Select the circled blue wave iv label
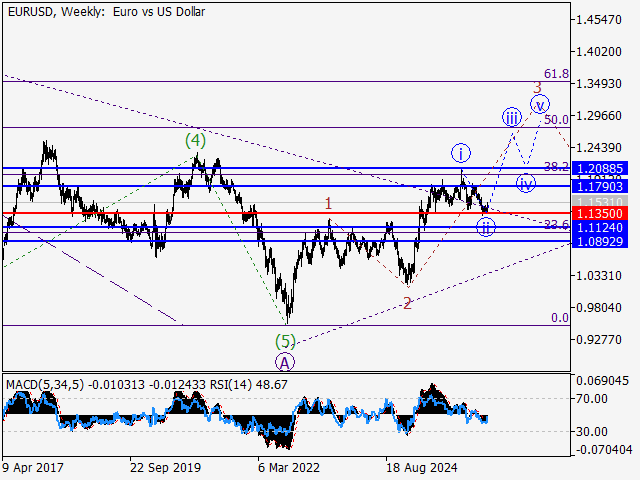The height and width of the screenshot is (480, 640). (x=526, y=183)
